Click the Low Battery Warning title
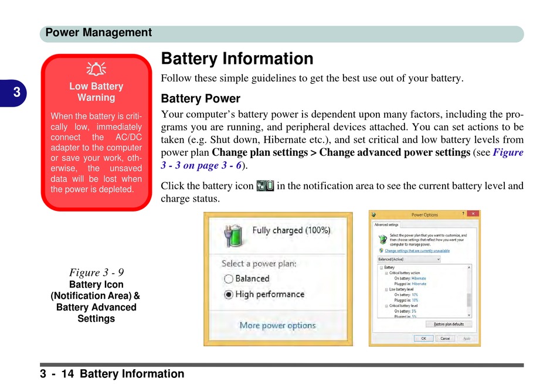This screenshot has width=557, height=392. (x=96, y=91)
